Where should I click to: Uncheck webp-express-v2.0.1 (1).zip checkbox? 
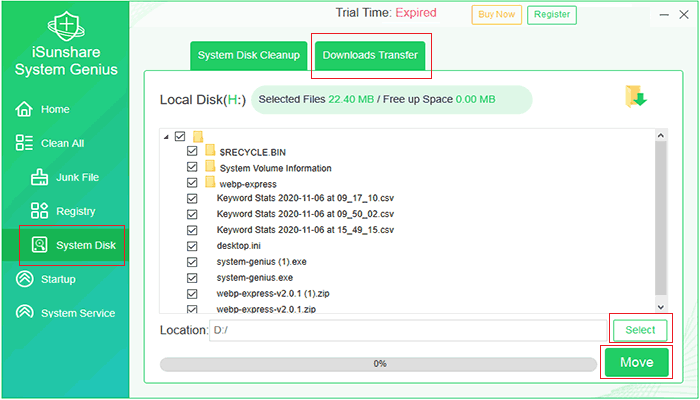coord(192,294)
